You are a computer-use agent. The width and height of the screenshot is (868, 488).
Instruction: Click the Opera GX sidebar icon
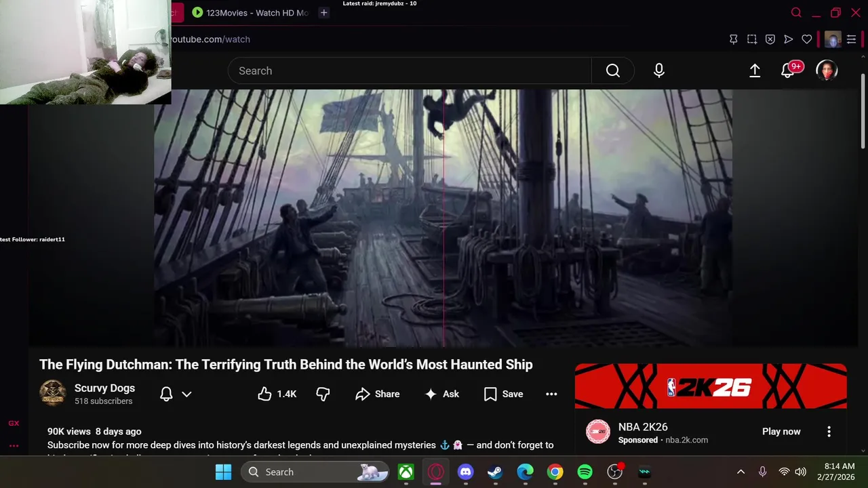14,423
